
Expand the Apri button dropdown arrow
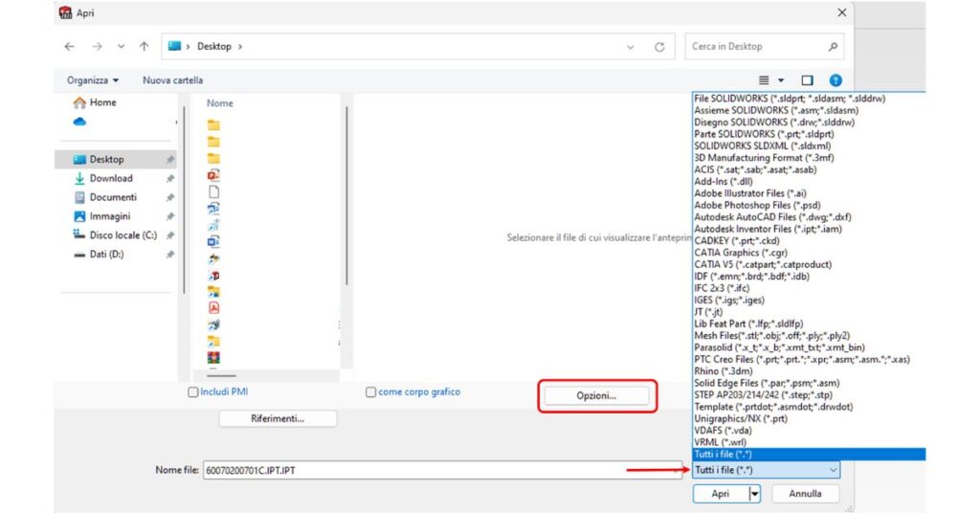[x=755, y=494]
